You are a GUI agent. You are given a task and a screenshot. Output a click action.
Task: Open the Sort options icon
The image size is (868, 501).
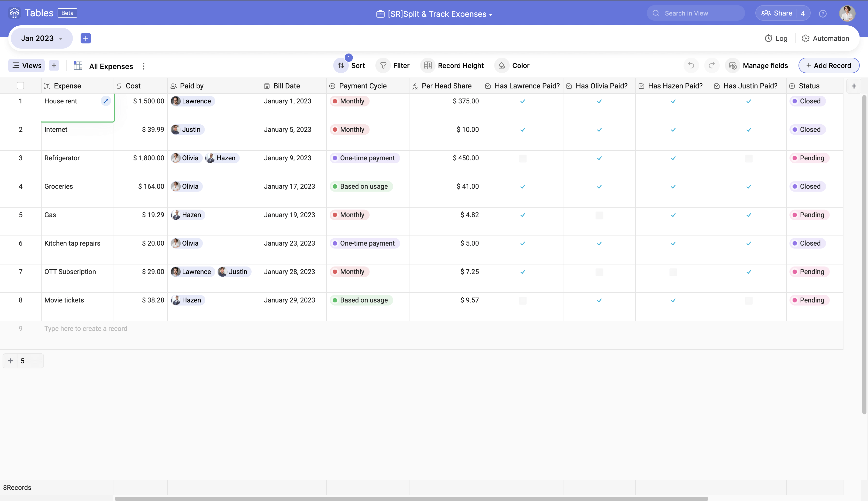click(x=341, y=65)
